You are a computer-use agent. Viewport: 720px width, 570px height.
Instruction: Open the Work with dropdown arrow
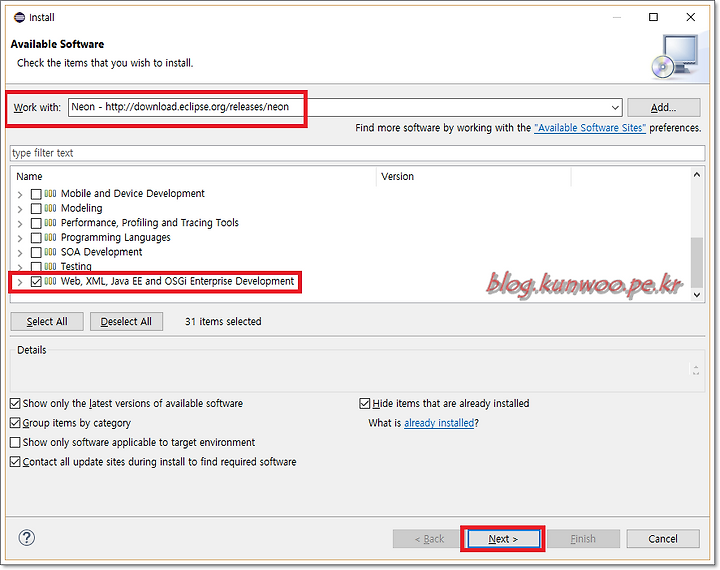pos(615,107)
